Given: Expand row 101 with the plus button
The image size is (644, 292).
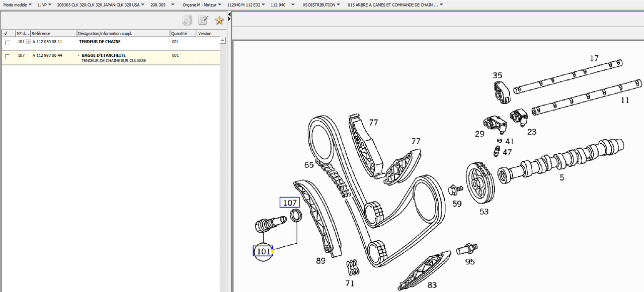Looking at the screenshot, I should [29, 42].
